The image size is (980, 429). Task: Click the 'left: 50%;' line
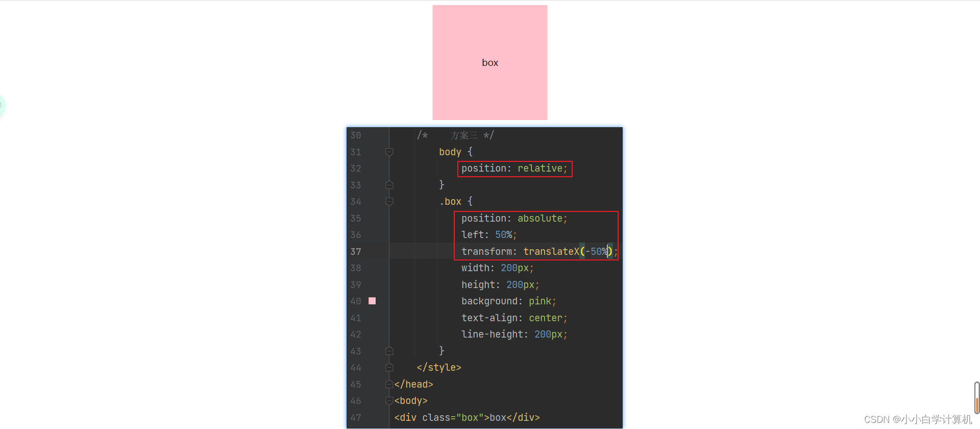(489, 234)
